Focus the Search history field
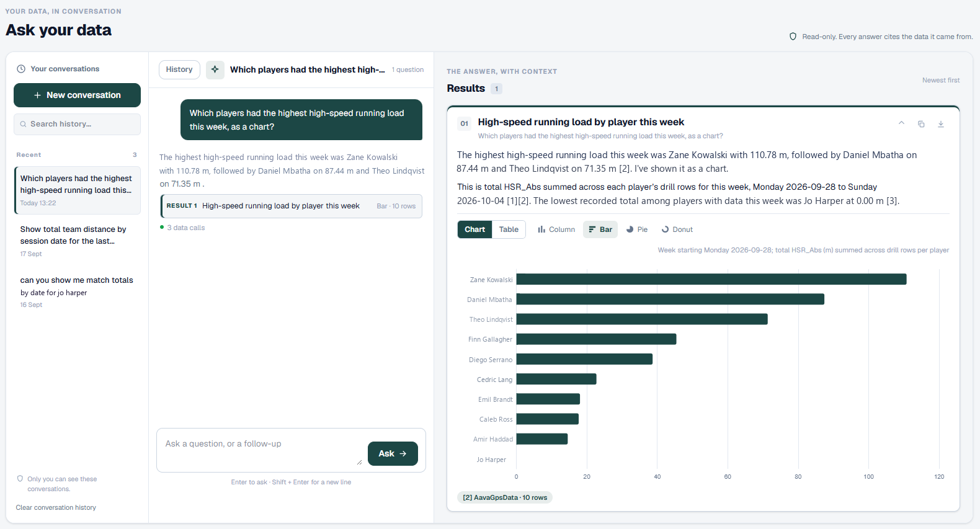 pos(77,124)
